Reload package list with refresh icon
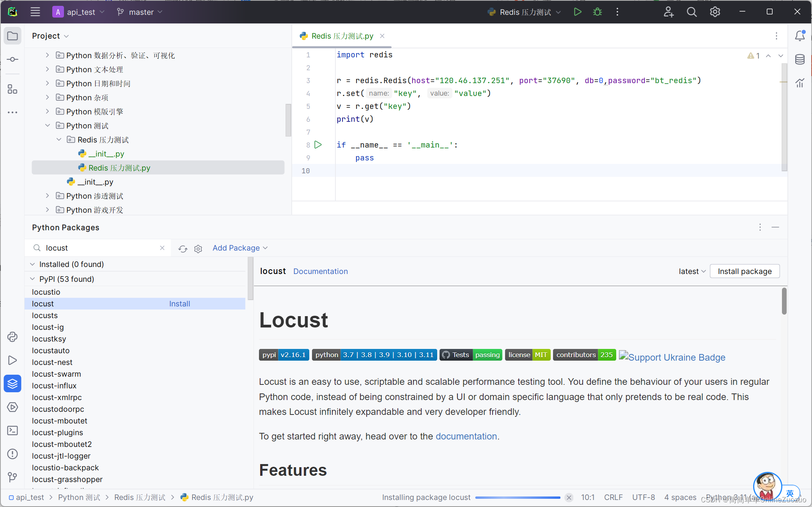Image resolution: width=812 pixels, height=507 pixels. [183, 249]
